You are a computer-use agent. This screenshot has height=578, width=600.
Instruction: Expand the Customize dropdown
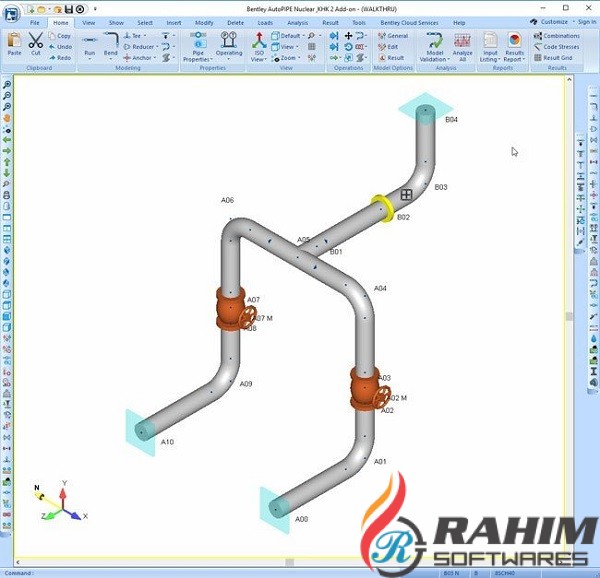pyautogui.click(x=574, y=22)
